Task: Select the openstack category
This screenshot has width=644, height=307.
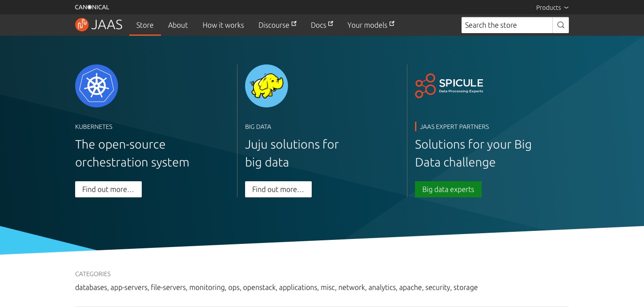Action: 259,287
